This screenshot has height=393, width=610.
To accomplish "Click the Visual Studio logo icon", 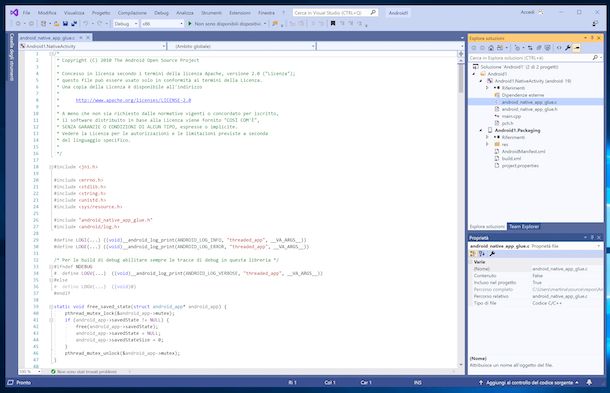I will [14, 12].
